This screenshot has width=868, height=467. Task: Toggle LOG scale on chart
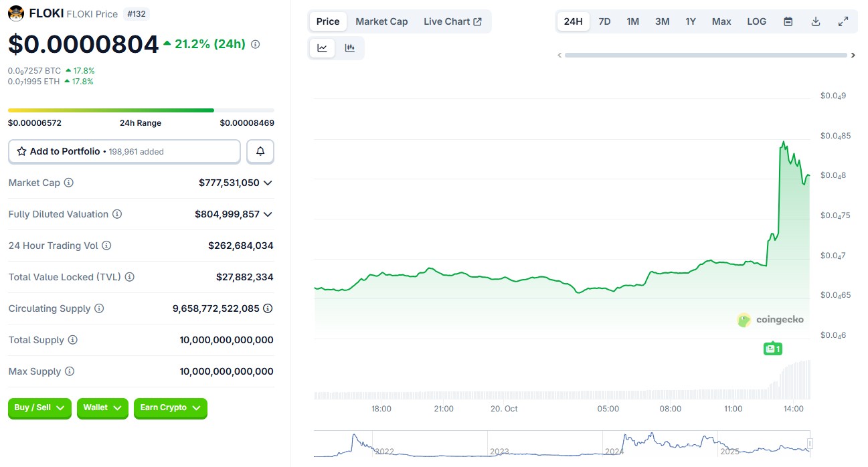[756, 21]
